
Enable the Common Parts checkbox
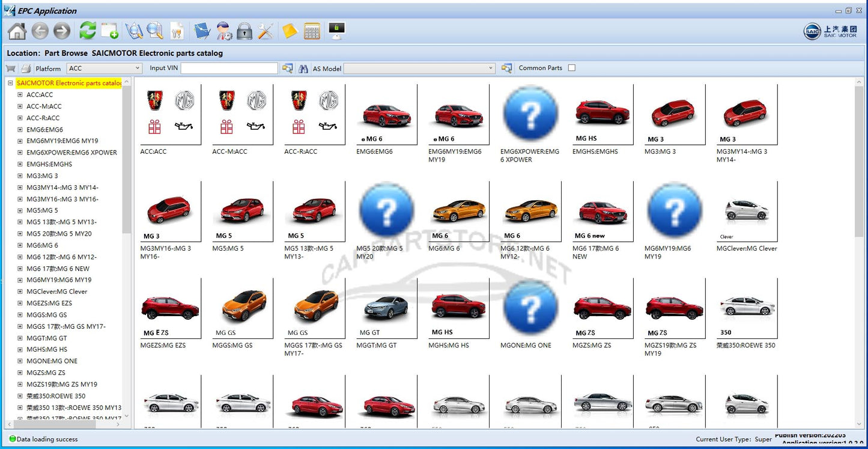571,68
